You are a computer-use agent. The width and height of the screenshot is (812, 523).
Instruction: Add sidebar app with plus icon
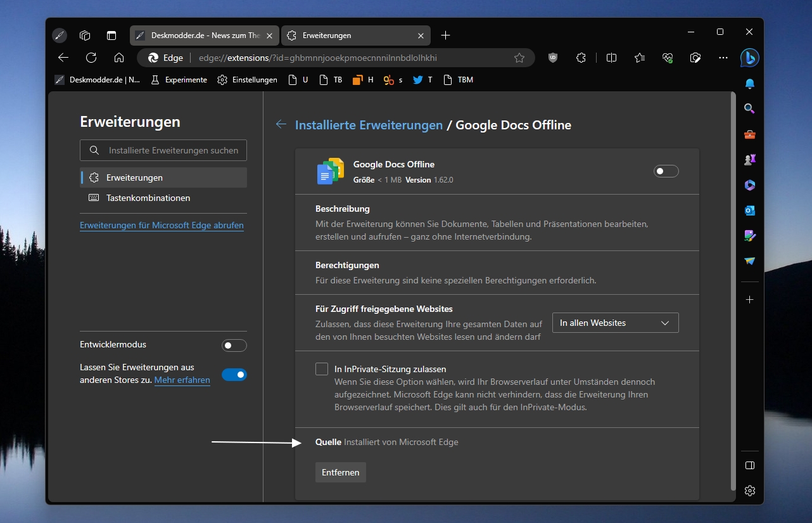pyautogui.click(x=750, y=299)
